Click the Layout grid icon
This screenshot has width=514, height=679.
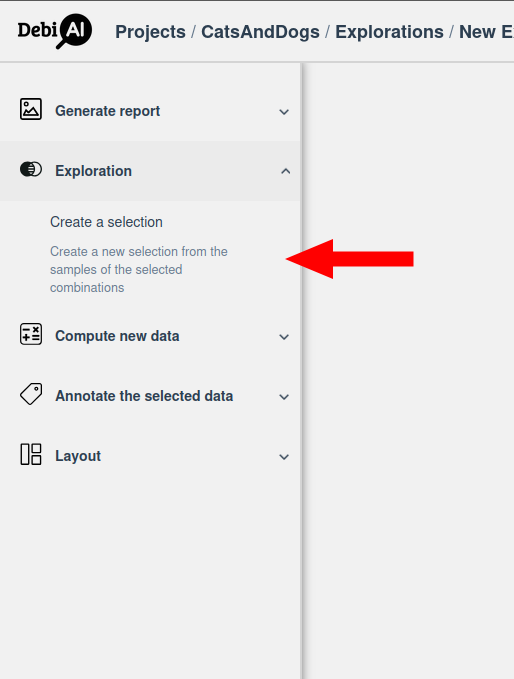click(x=31, y=454)
